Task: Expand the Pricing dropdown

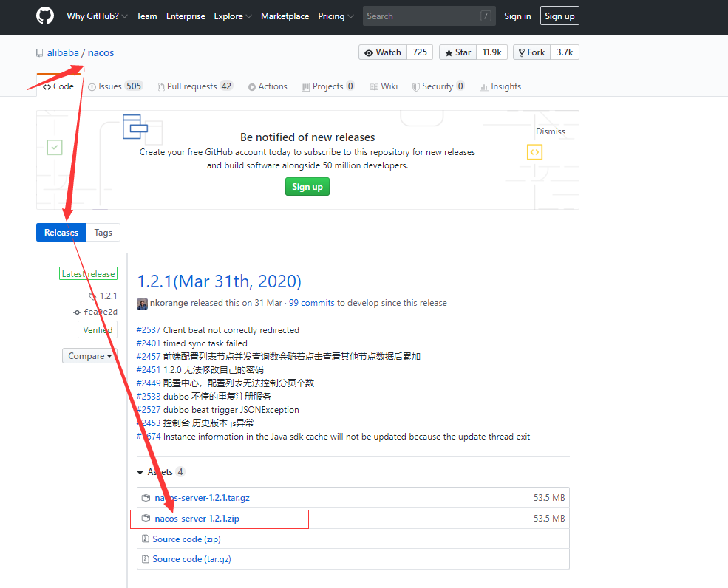Action: 336,16
